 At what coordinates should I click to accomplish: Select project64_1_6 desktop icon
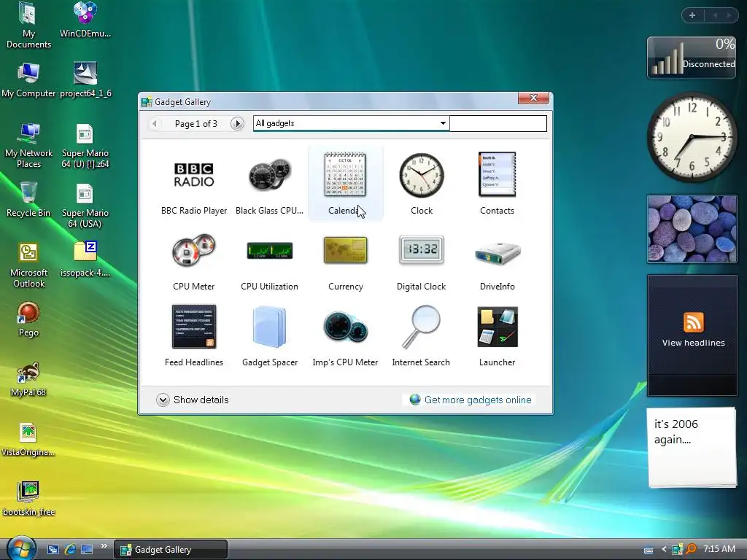point(85,80)
